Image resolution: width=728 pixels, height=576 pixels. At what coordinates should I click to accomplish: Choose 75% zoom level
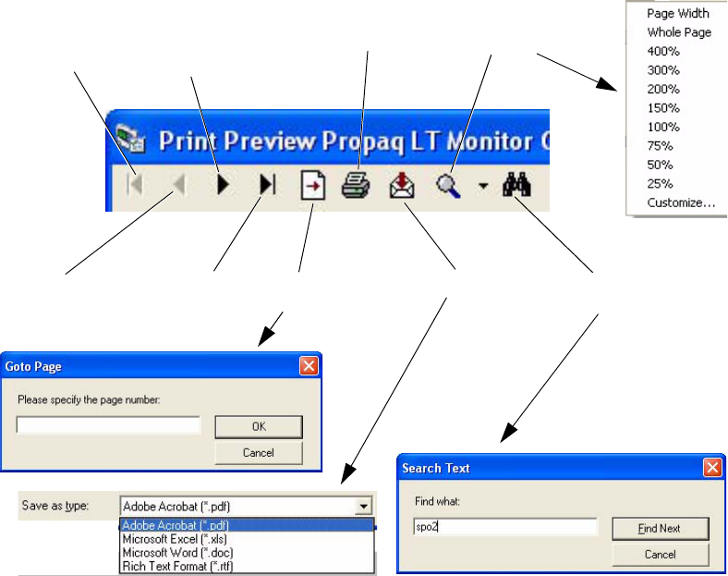(660, 146)
